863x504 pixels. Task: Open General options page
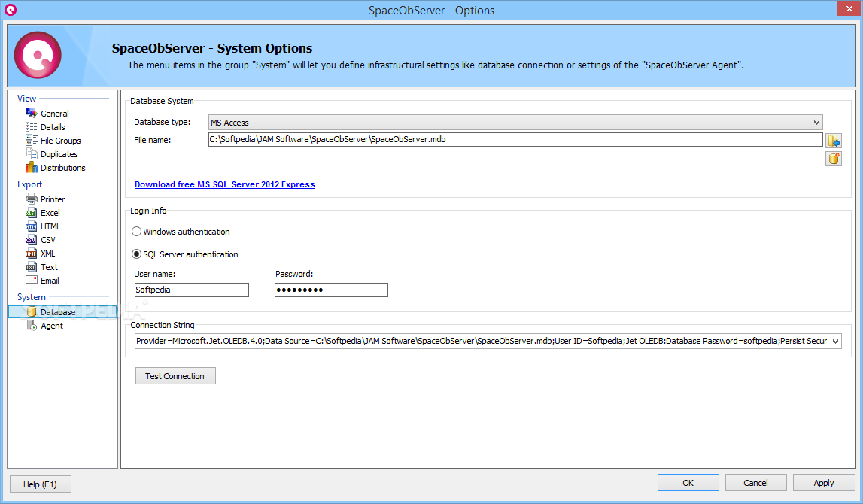[x=54, y=114]
